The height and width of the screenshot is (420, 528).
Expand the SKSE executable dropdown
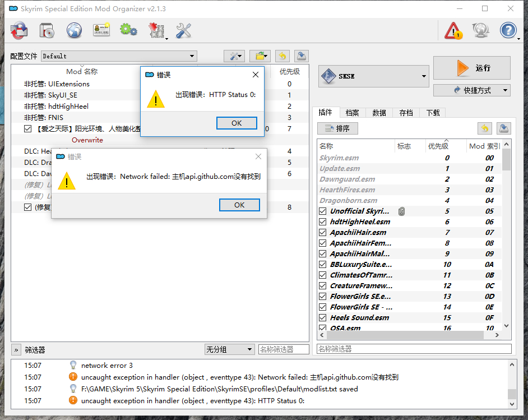click(x=374, y=76)
